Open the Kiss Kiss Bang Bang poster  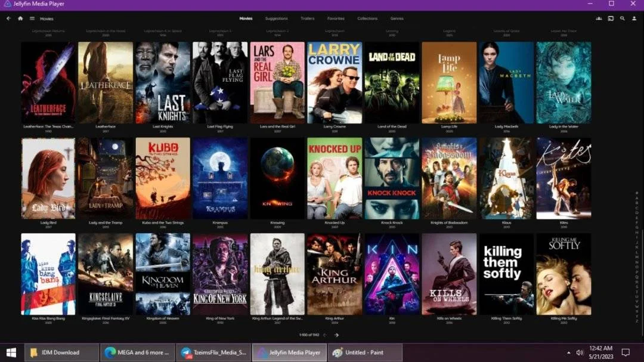tap(48, 274)
